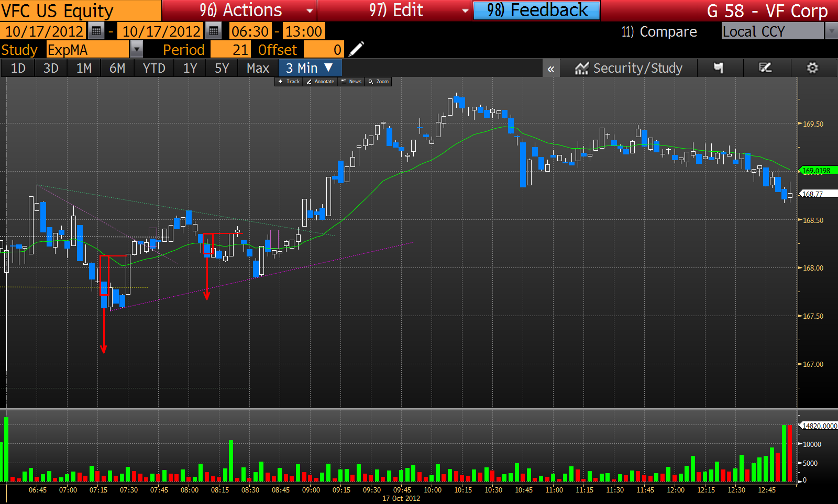
Task: Click the pencil edit icon beside Offset
Action: click(x=356, y=49)
